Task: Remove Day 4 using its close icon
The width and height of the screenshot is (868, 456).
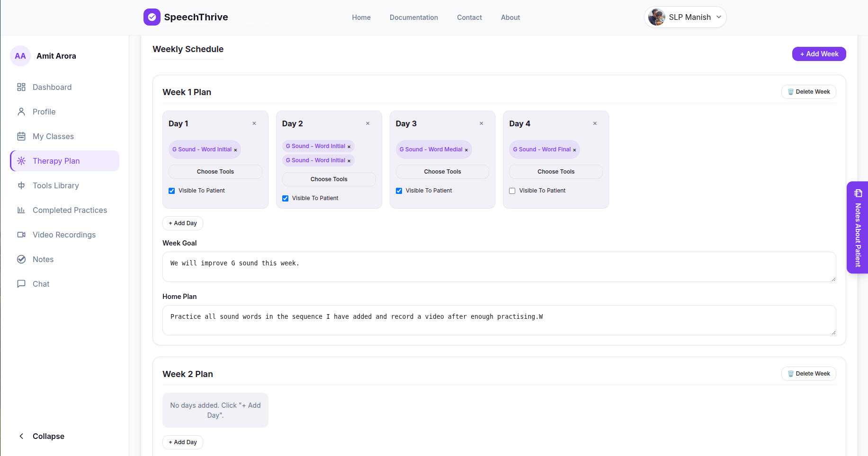Action: (x=595, y=123)
